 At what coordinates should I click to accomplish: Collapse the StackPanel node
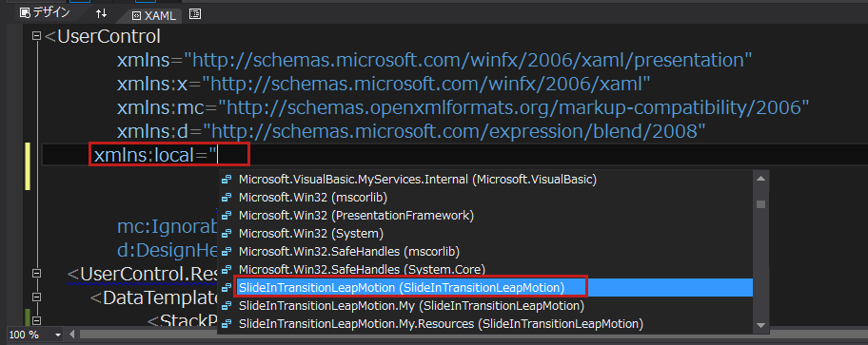(36, 320)
